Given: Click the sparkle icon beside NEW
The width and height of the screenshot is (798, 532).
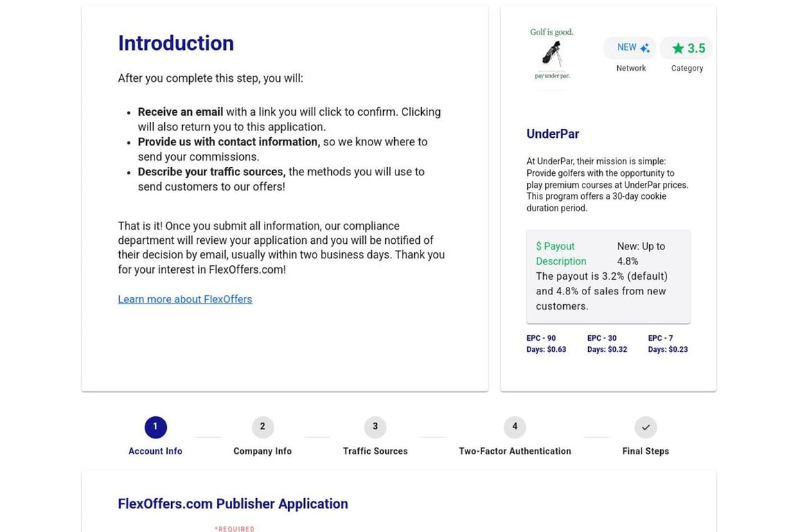Looking at the screenshot, I should (x=645, y=48).
